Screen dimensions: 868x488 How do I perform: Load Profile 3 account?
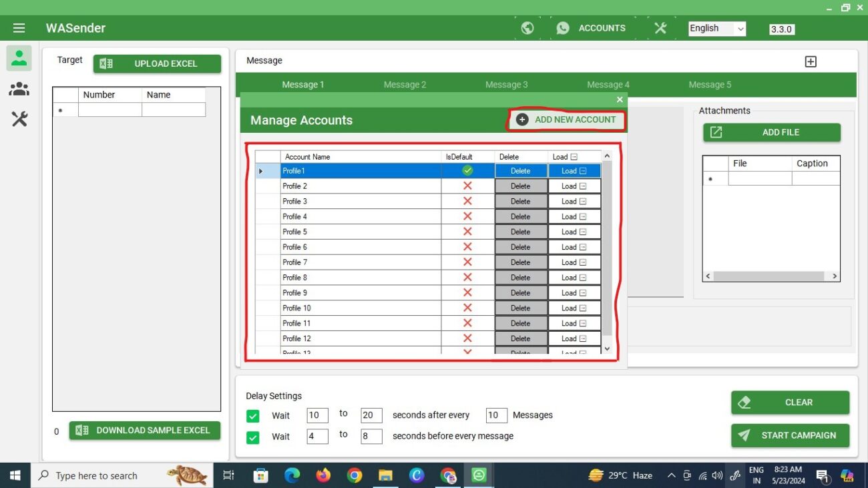574,202
